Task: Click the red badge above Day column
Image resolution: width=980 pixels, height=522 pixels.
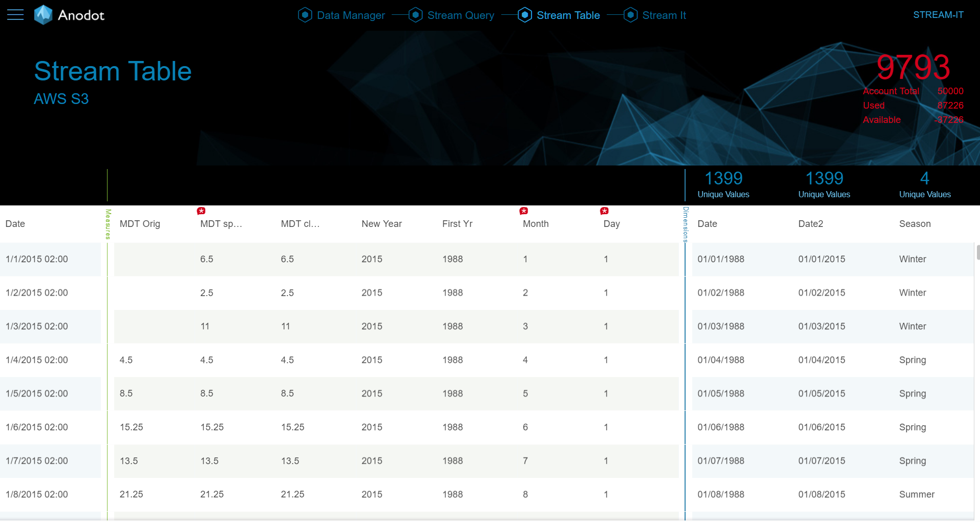Action: 605,210
